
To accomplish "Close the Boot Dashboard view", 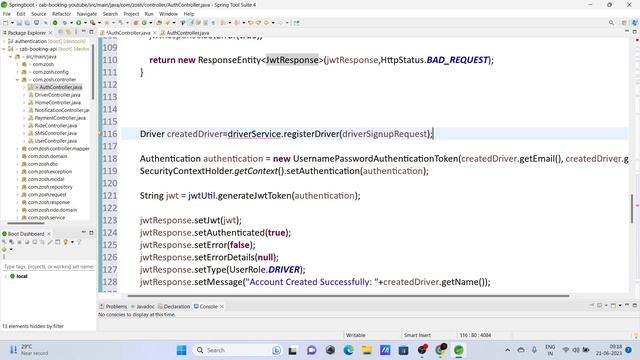I will click(x=49, y=233).
